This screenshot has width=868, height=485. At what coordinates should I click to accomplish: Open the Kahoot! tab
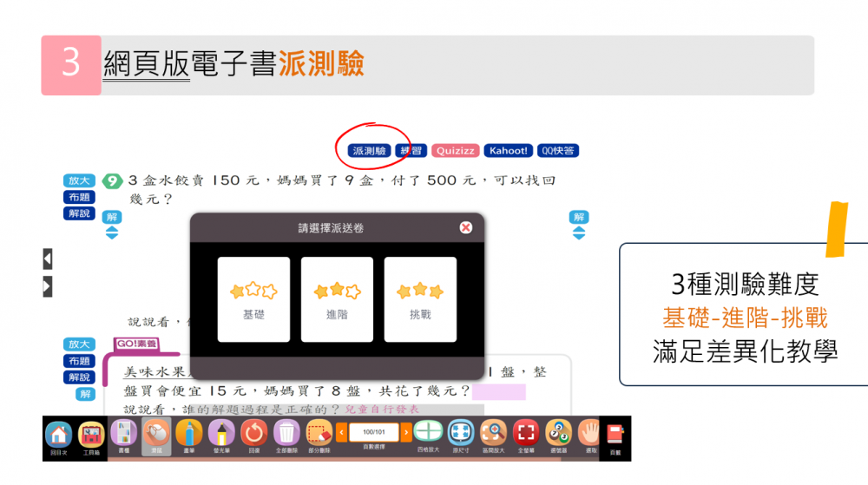coord(508,150)
